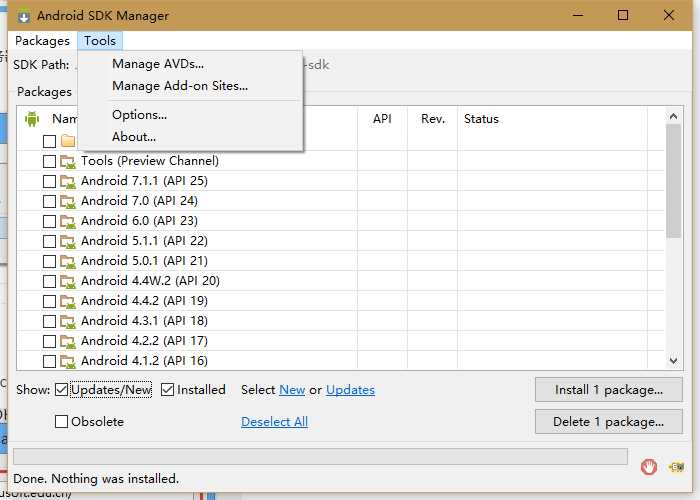Image resolution: width=700 pixels, height=500 pixels.
Task: Toggle the Updates/New show checkbox
Action: [62, 390]
